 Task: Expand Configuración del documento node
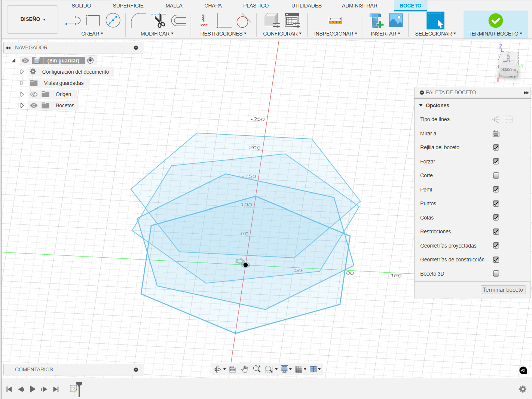point(22,72)
